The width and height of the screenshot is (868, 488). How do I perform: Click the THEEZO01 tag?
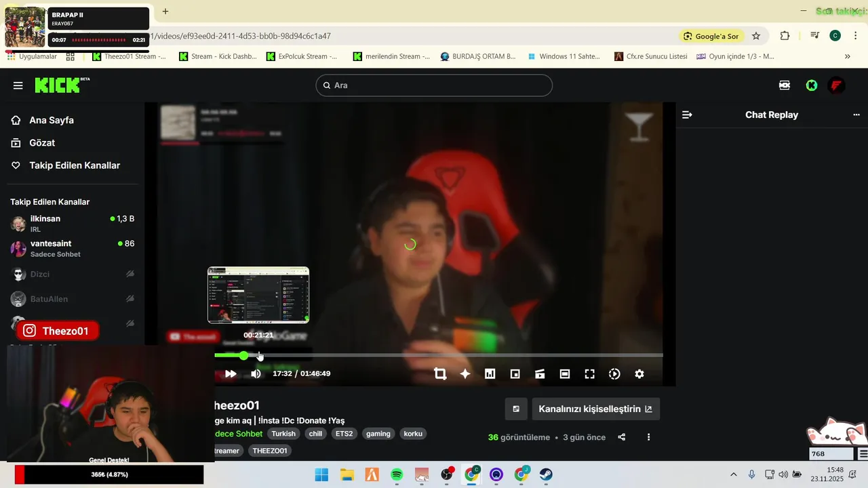[270, 451]
